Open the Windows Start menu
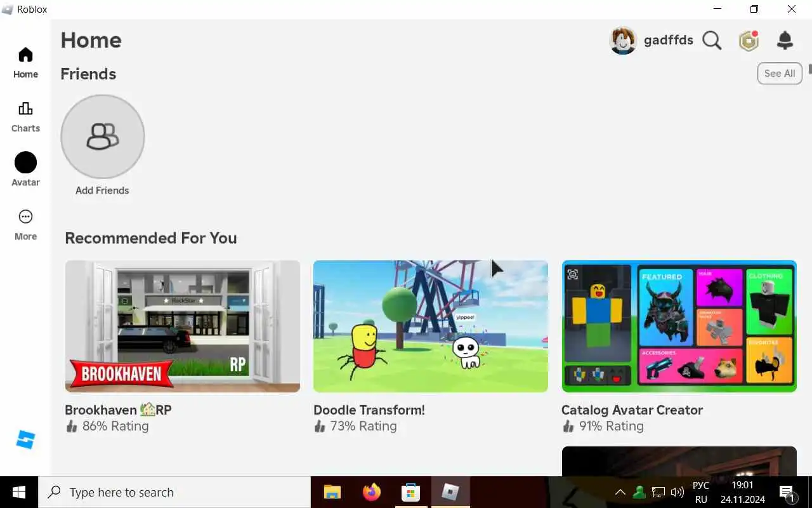This screenshot has height=508, width=812. 19,492
